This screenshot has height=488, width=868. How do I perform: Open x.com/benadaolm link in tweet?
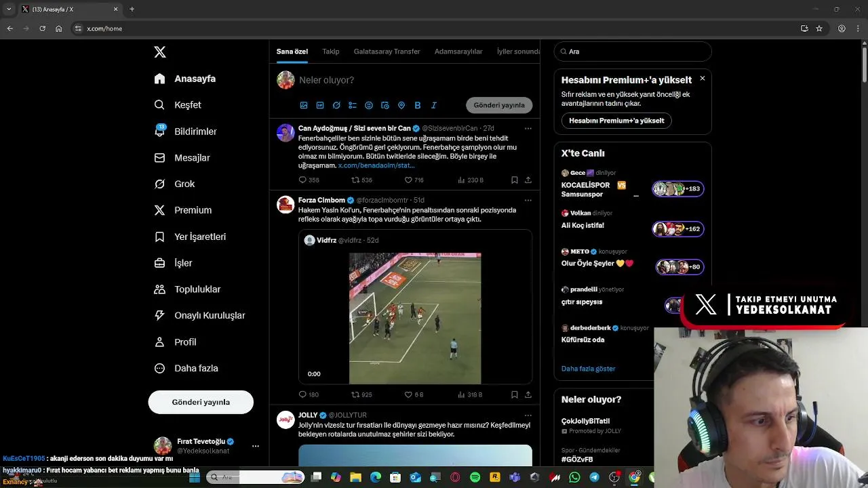(x=376, y=165)
